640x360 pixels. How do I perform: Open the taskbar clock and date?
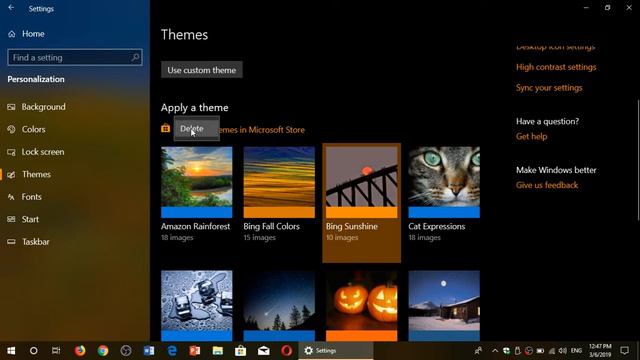click(x=600, y=351)
